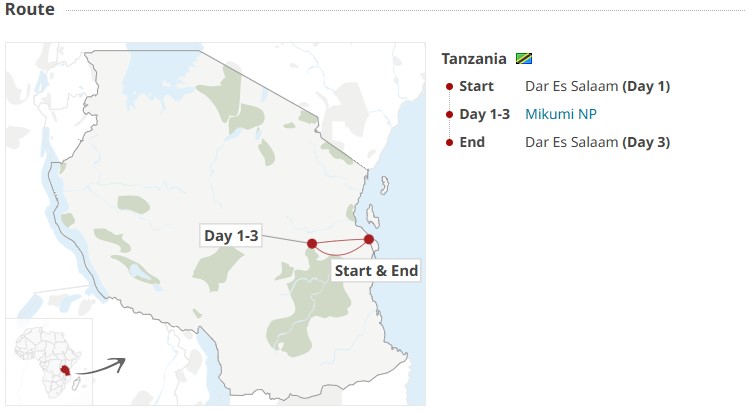Click the red bullet beside End
The height and width of the screenshot is (413, 749).
click(x=449, y=142)
